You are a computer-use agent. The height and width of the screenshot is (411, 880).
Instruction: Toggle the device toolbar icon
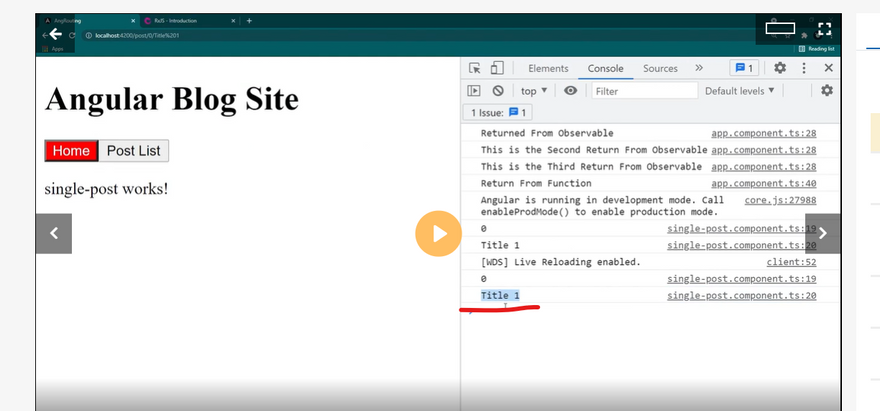point(498,68)
